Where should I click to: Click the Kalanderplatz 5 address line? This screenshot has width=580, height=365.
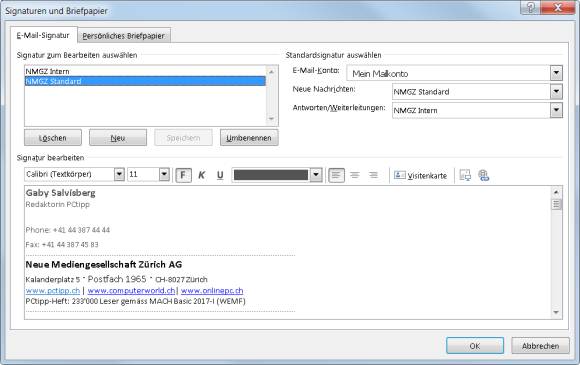coord(117,279)
